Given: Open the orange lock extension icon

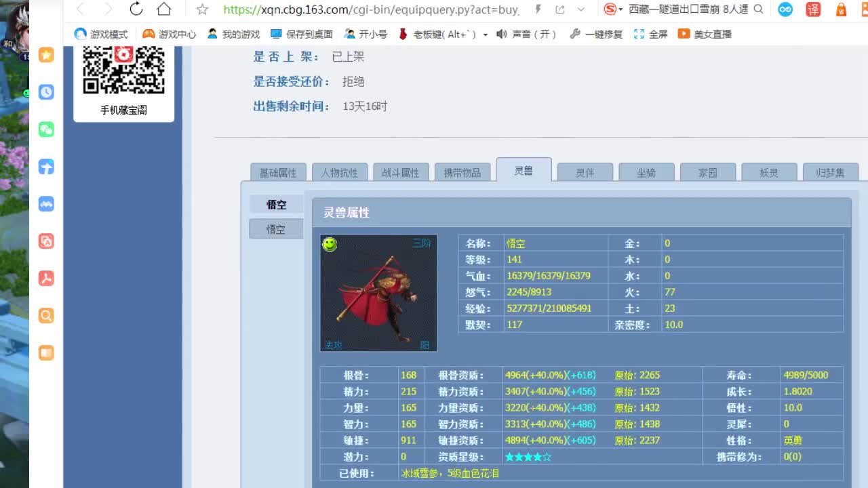Looking at the screenshot, I should (x=841, y=9).
